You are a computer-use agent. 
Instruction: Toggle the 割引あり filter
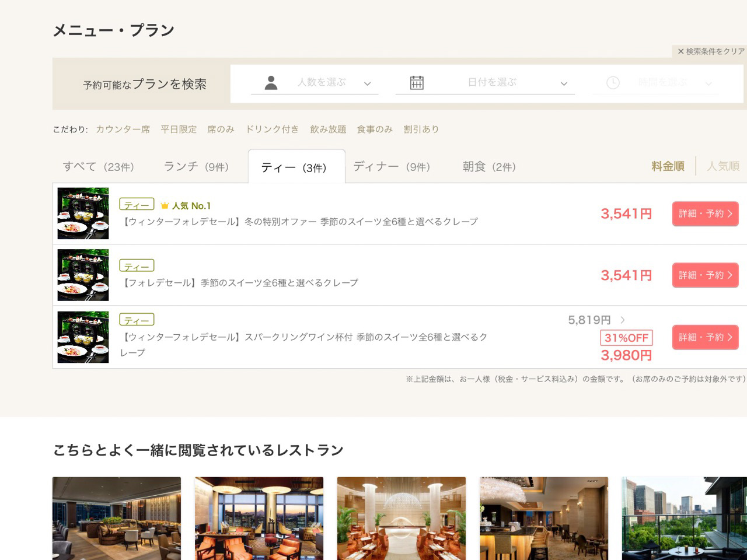click(421, 129)
